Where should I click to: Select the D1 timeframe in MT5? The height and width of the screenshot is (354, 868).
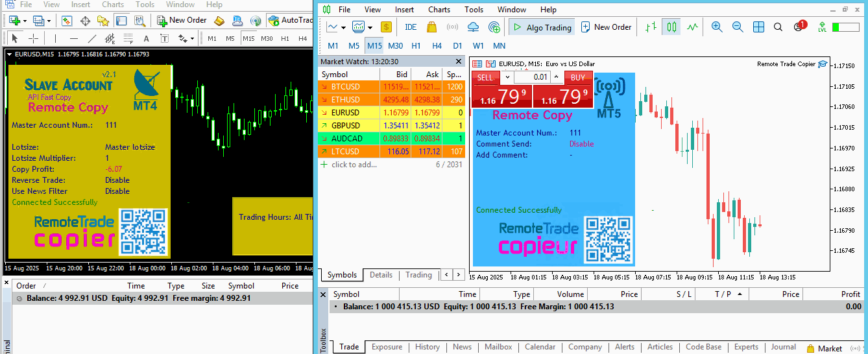tap(457, 46)
